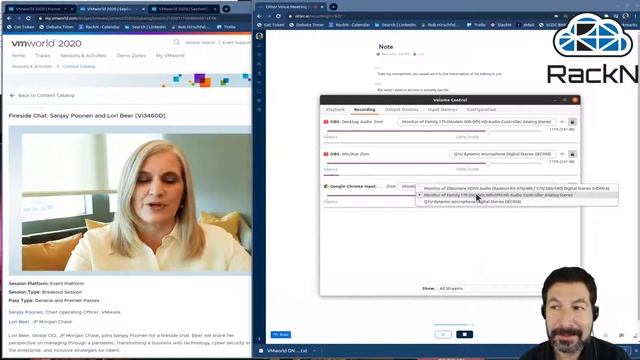
Task: Adjust the Google Chrome input volume slider
Action: tap(370, 196)
